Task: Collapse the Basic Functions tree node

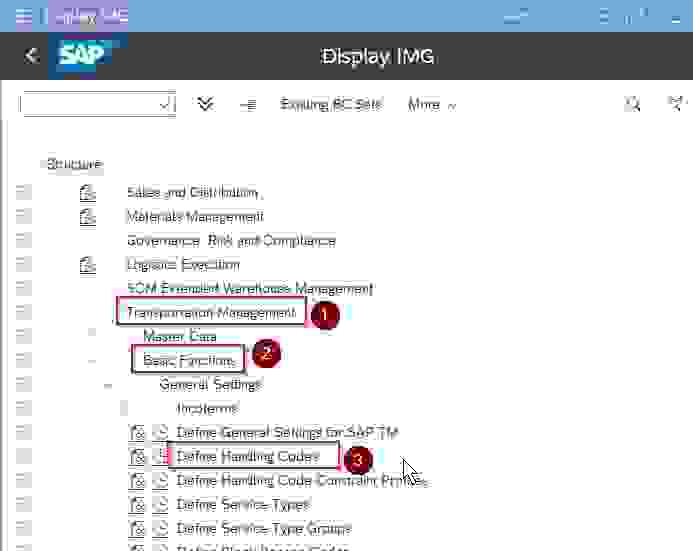Action: [92, 361]
